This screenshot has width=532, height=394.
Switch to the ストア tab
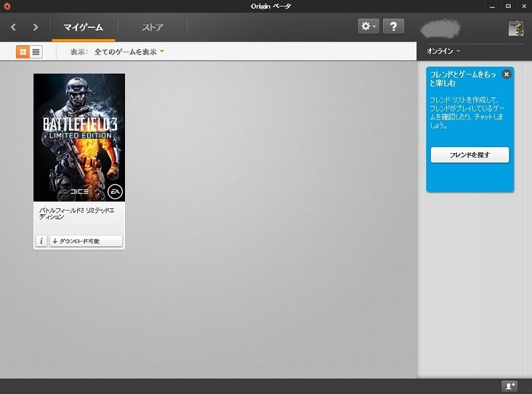click(x=152, y=27)
